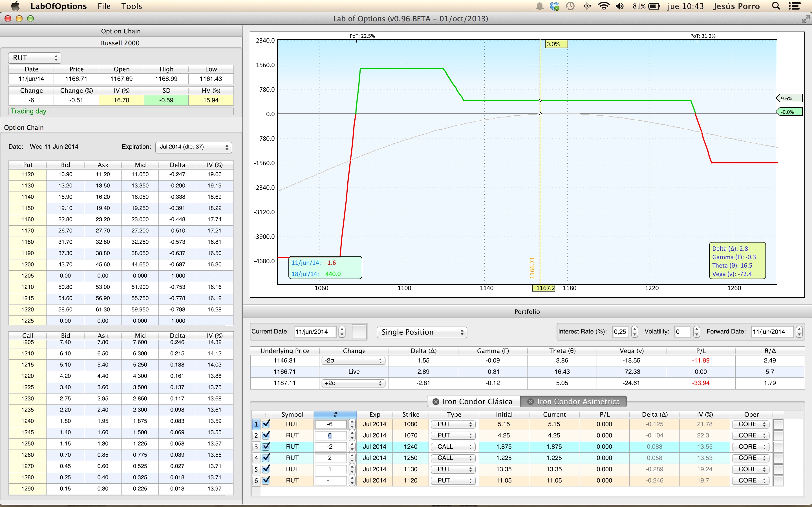Open Dropbox status menu icon
This screenshot has width=812, height=507.
[x=554, y=6]
